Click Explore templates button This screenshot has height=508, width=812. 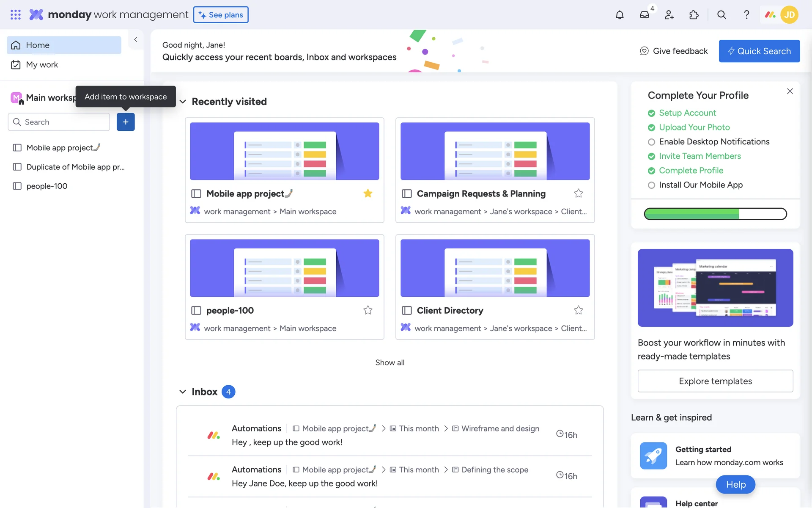(715, 381)
